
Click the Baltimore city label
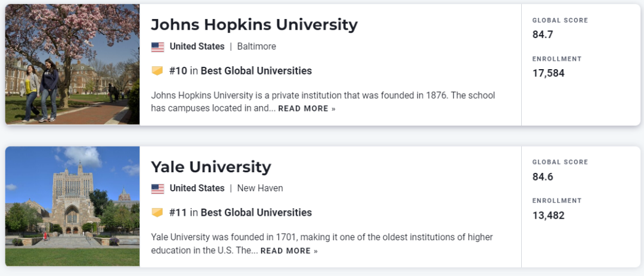[x=256, y=46]
